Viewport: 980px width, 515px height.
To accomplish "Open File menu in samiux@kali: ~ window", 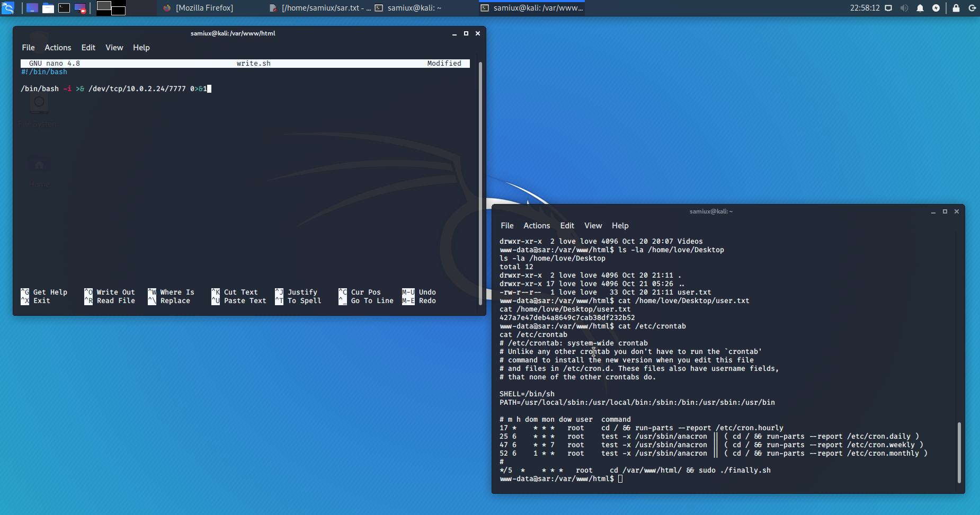I will point(507,226).
